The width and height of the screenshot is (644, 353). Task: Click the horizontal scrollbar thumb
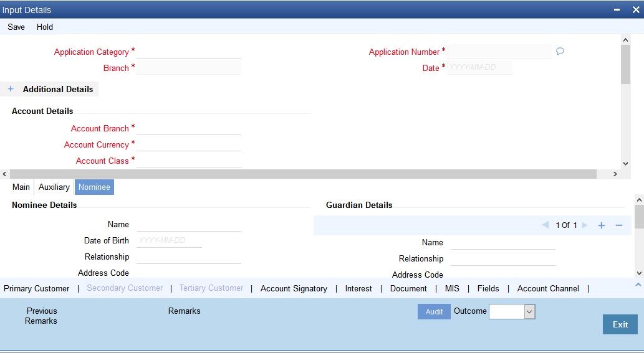tap(303, 174)
